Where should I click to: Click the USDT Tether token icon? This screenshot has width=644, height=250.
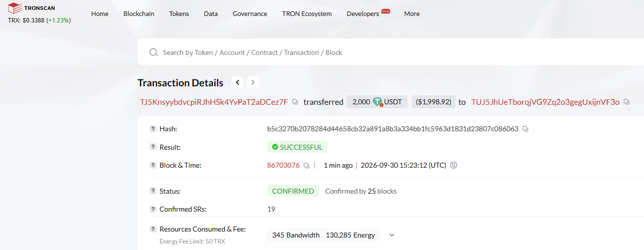pyautogui.click(x=378, y=102)
